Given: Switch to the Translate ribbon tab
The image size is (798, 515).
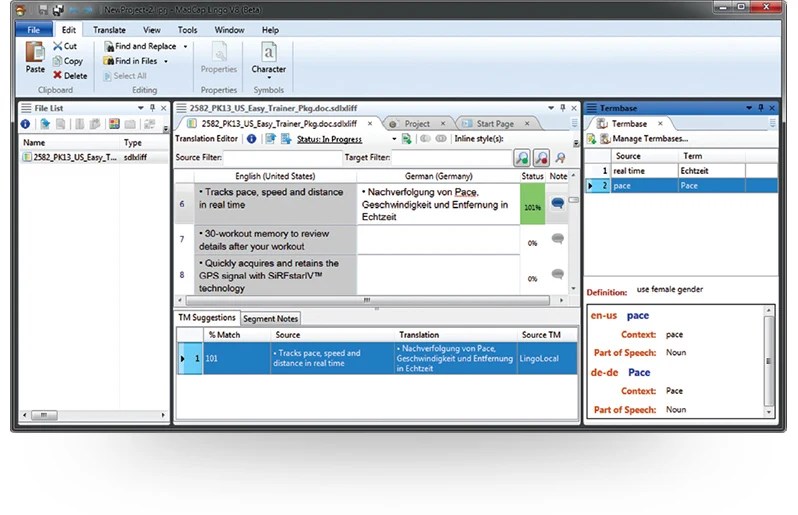Looking at the screenshot, I should (x=109, y=30).
